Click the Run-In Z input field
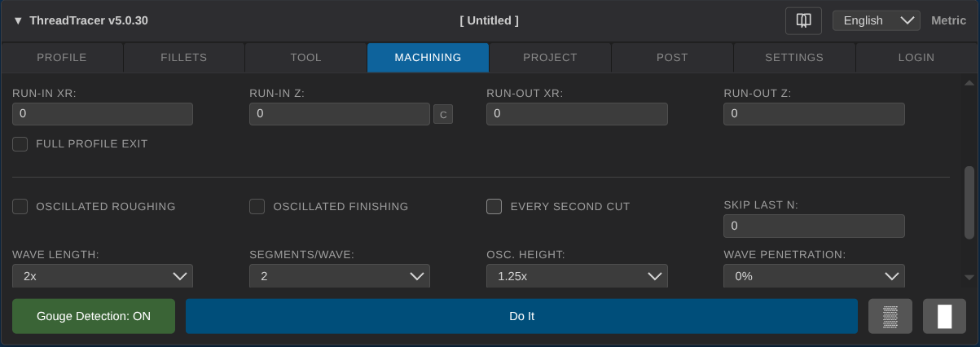 [340, 114]
